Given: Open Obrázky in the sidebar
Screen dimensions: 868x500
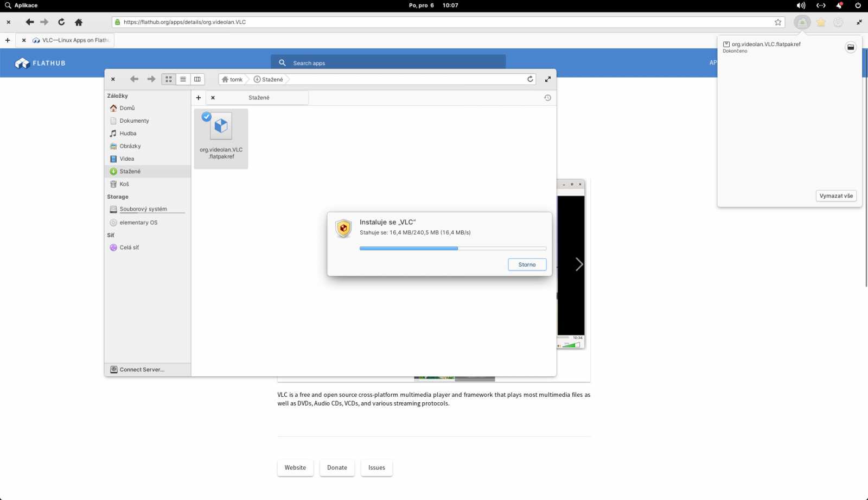Looking at the screenshot, I should (x=148, y=146).
